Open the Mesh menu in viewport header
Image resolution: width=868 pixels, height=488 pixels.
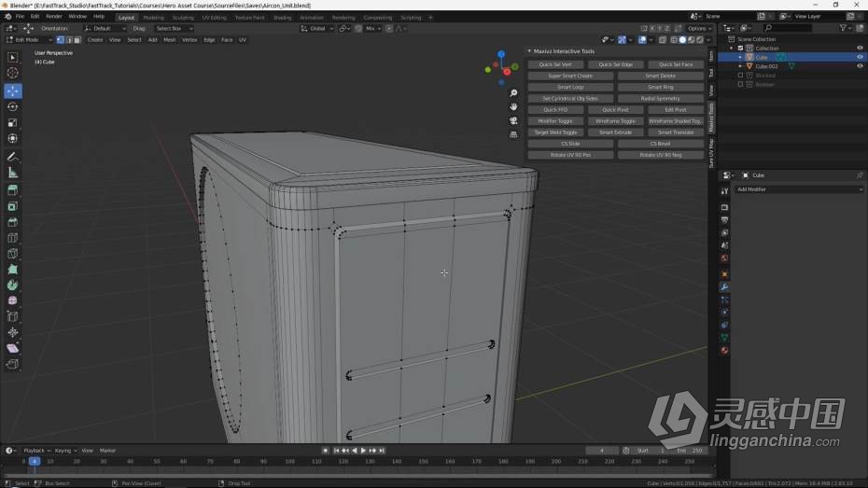tap(169, 40)
